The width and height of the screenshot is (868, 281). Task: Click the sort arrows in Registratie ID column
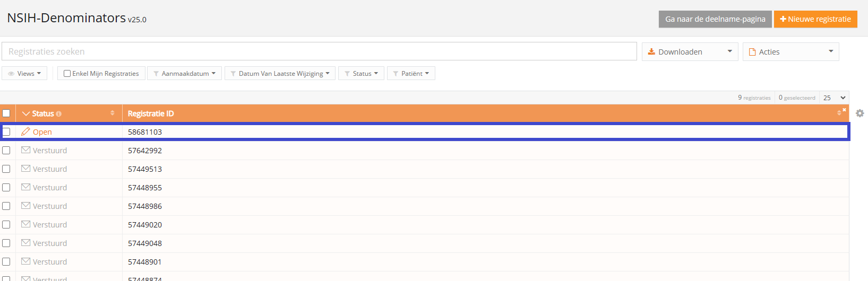pos(839,113)
